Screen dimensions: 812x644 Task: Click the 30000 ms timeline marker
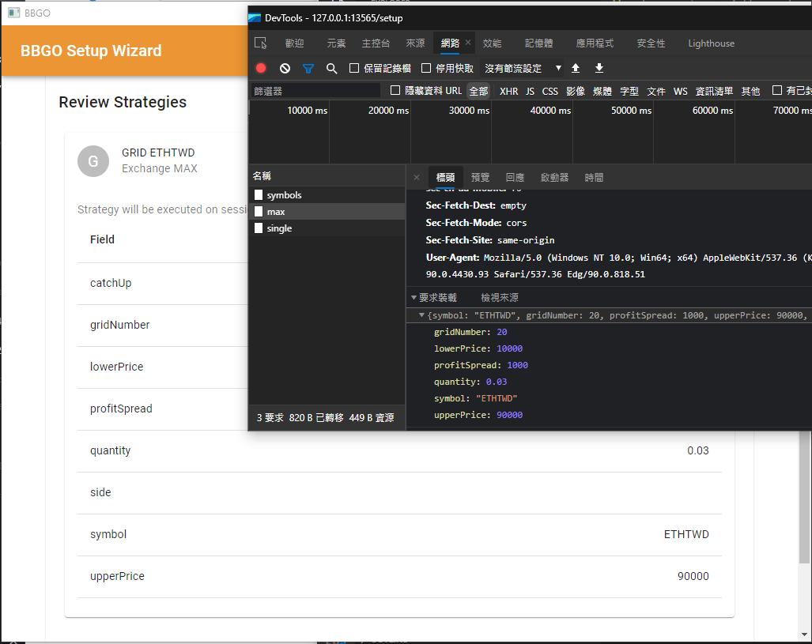[x=469, y=111]
